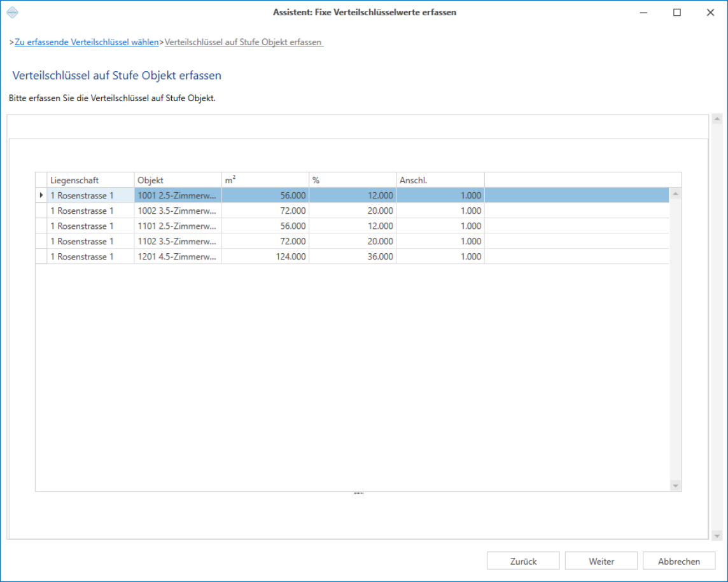The image size is (728, 582).
Task: Click percent value 20.000 for object 1102
Action: point(353,241)
